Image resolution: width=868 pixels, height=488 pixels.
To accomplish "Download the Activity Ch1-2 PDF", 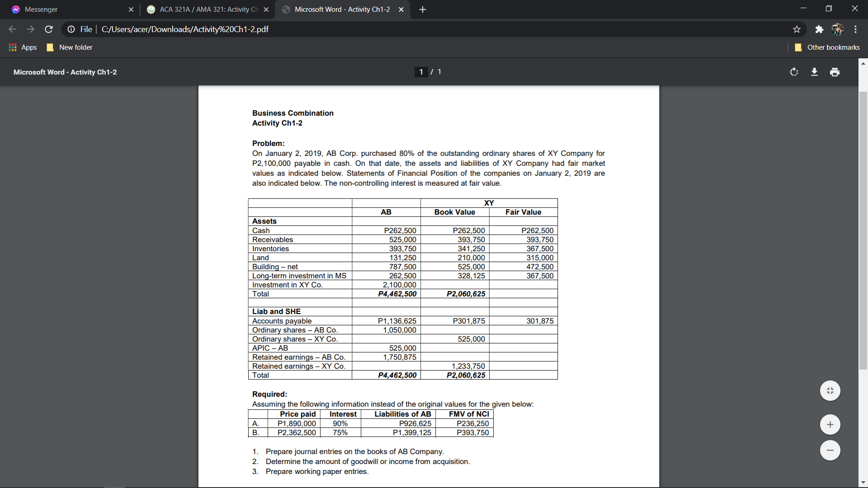I will 814,72.
